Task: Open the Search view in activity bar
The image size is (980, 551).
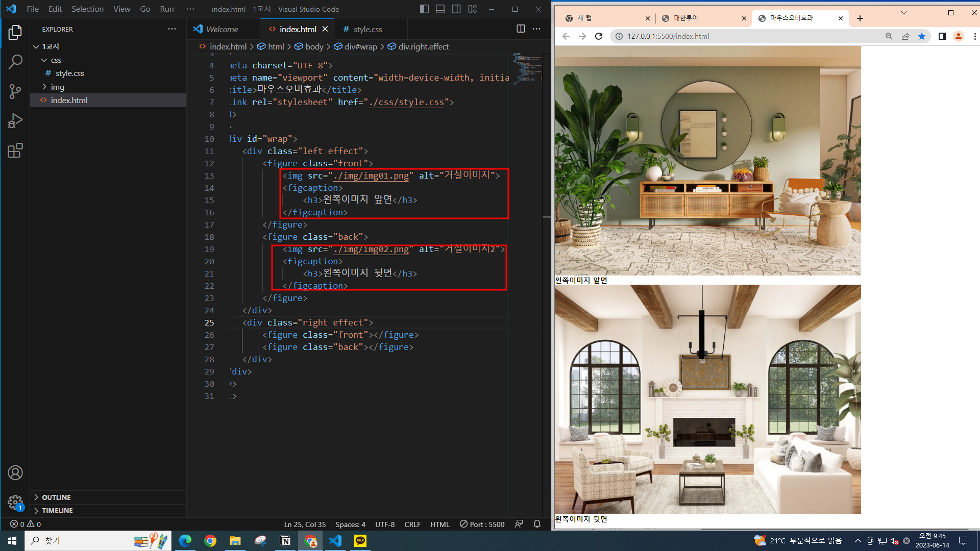Action: 15,62
